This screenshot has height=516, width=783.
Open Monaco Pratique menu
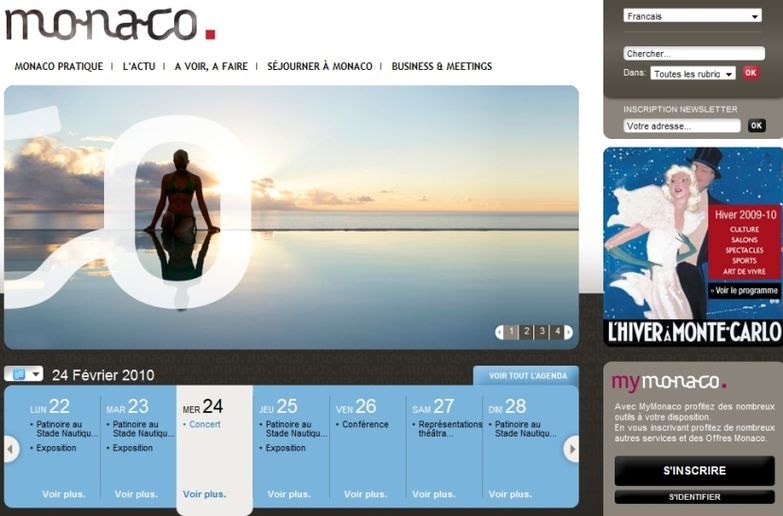pyautogui.click(x=59, y=66)
